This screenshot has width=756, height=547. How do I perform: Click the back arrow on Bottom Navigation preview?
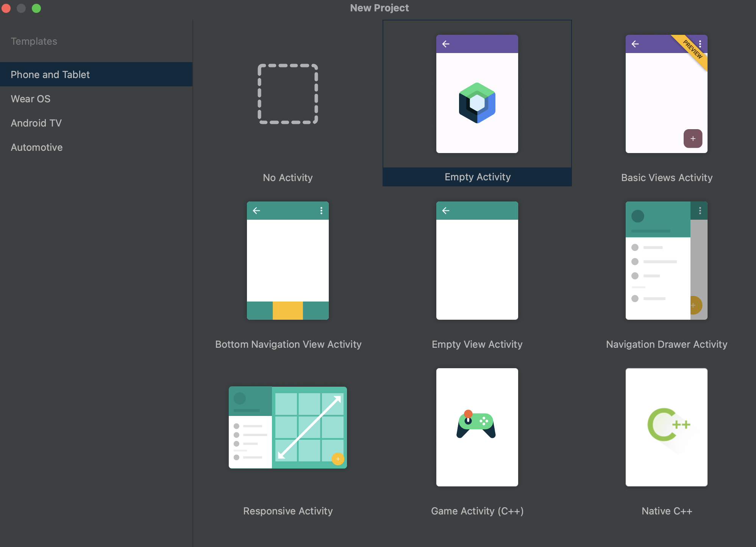pos(256,210)
